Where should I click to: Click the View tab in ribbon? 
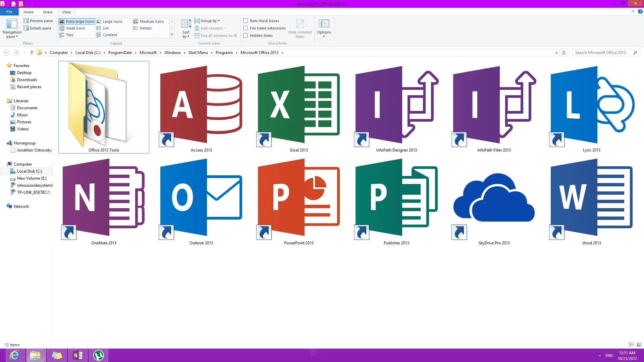click(x=66, y=12)
